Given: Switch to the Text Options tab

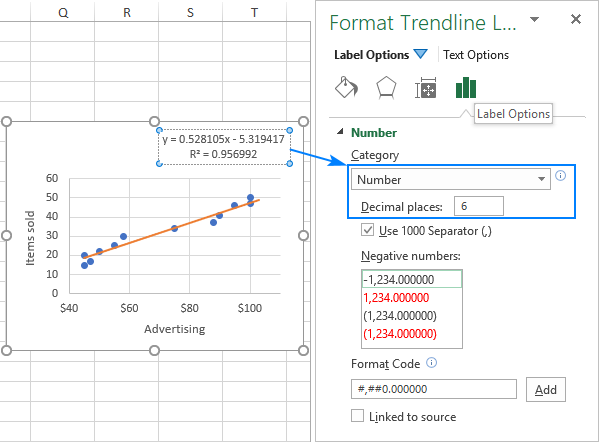Looking at the screenshot, I should (x=476, y=55).
